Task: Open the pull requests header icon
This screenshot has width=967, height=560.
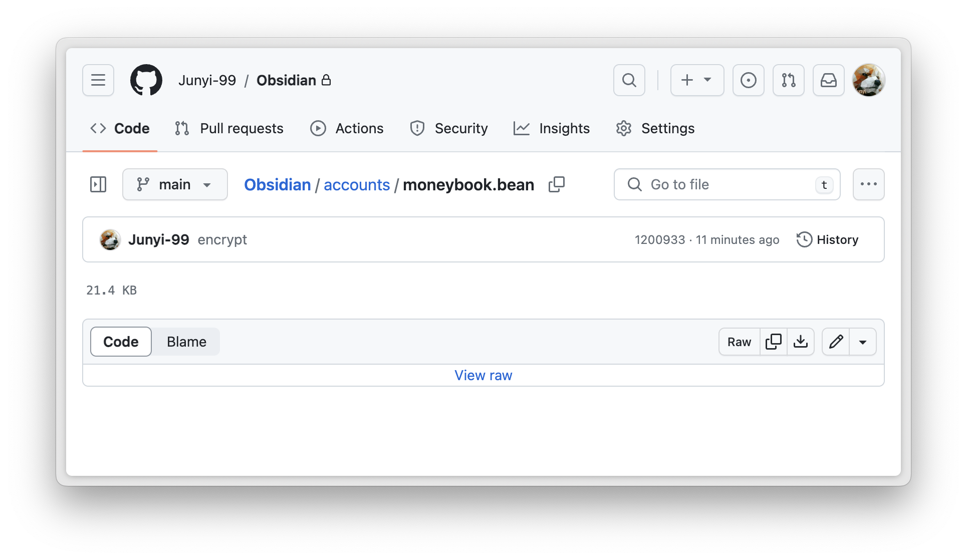Action: click(789, 80)
